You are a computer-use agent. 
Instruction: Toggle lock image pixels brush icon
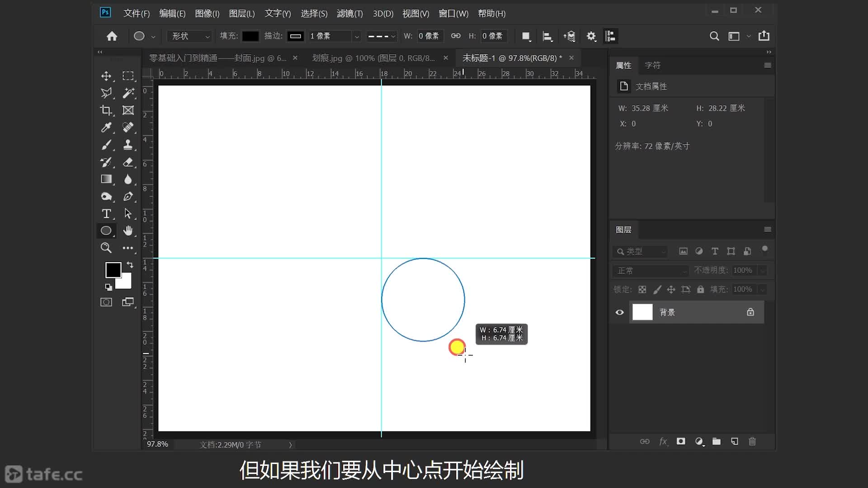(657, 290)
